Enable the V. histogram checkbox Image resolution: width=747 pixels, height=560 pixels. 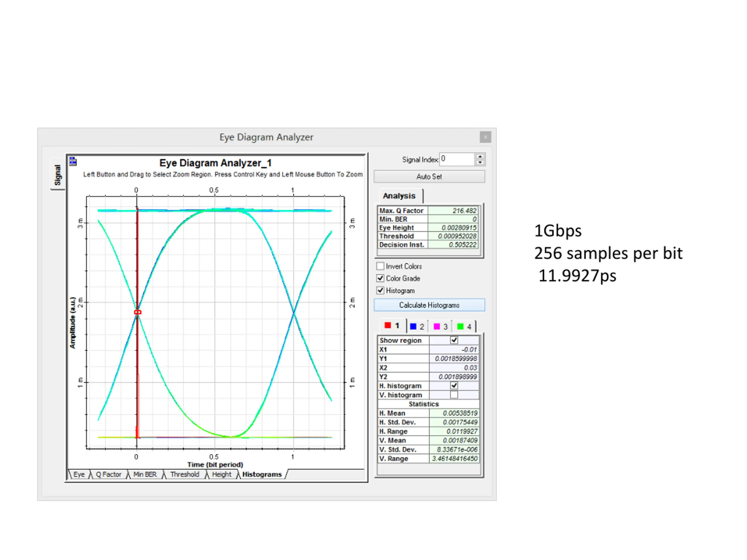point(454,395)
